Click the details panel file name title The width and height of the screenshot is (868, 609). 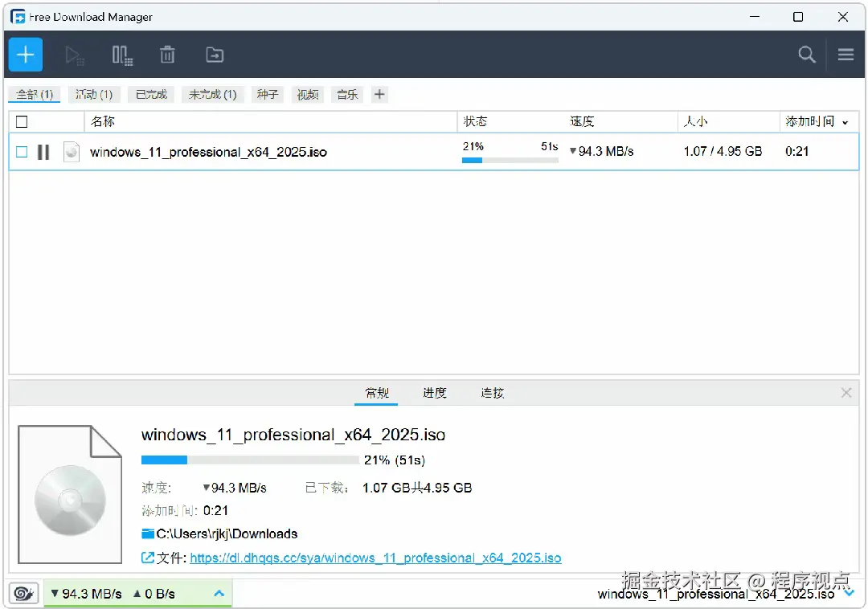pyautogui.click(x=293, y=435)
